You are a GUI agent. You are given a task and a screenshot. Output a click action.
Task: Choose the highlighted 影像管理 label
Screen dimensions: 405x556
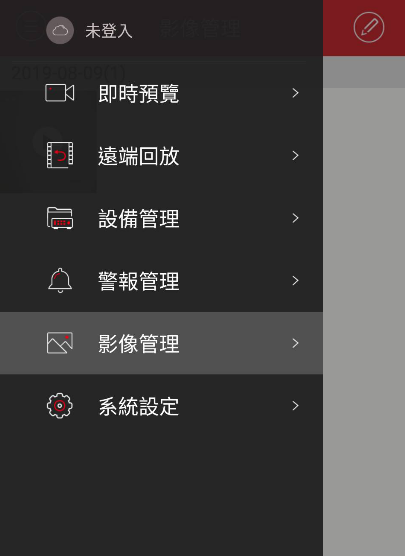pyautogui.click(x=139, y=344)
